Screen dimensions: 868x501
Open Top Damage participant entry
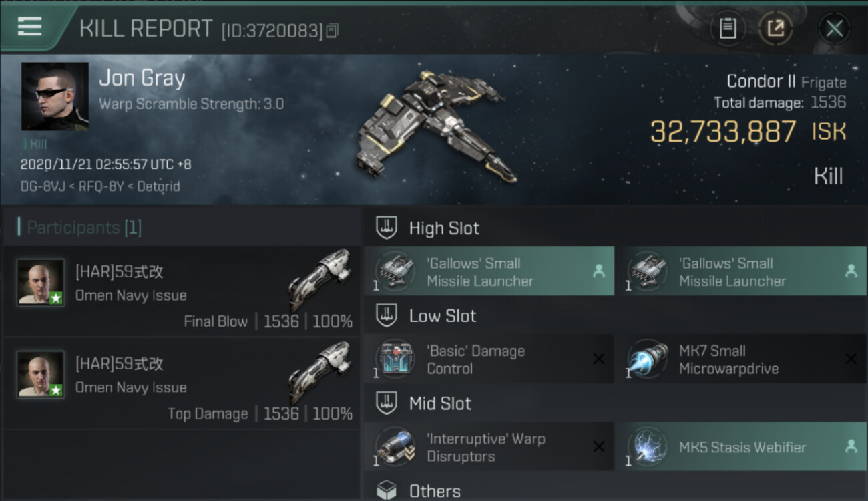(x=182, y=383)
